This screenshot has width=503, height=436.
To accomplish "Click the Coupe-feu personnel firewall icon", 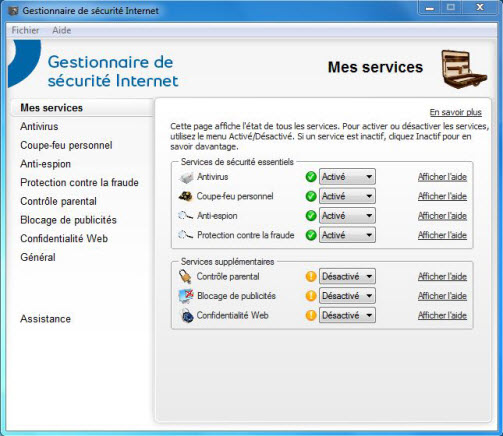I will click(186, 196).
